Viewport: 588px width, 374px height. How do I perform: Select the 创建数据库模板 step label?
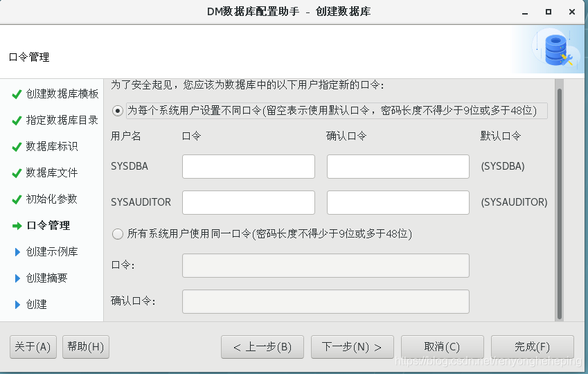coord(62,93)
